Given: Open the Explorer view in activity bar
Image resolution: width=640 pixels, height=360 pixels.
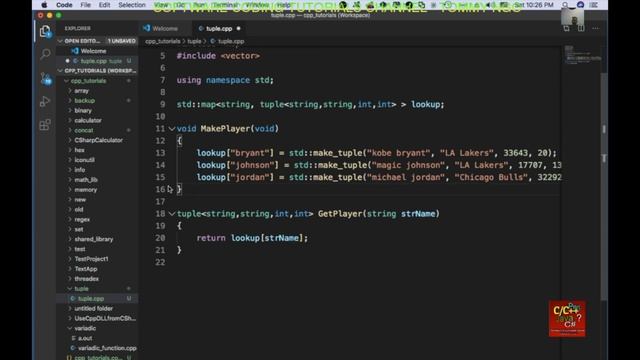Looking at the screenshot, I should click(x=45, y=31).
